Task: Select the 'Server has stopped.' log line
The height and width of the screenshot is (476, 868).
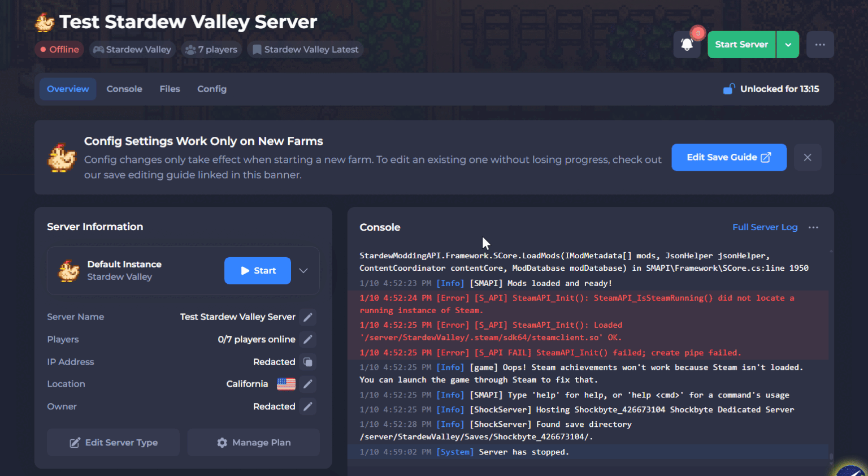Action: click(x=588, y=452)
